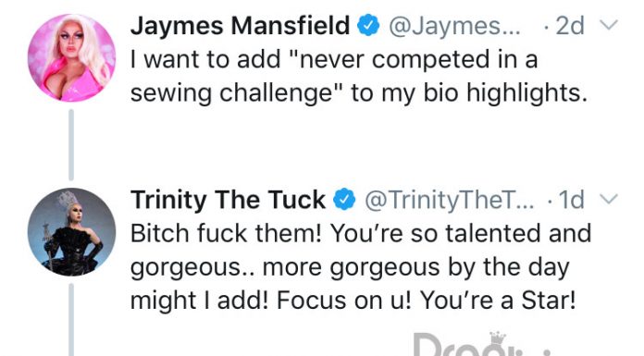Click the Trinity The Tuck display name
Image resolution: width=644 pixels, height=356 pixels.
coord(228,200)
